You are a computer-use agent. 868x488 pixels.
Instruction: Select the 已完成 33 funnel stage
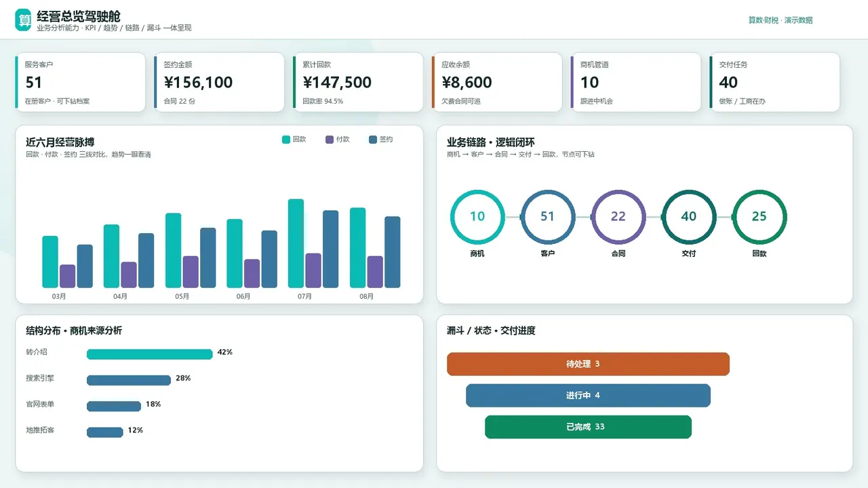pos(588,427)
